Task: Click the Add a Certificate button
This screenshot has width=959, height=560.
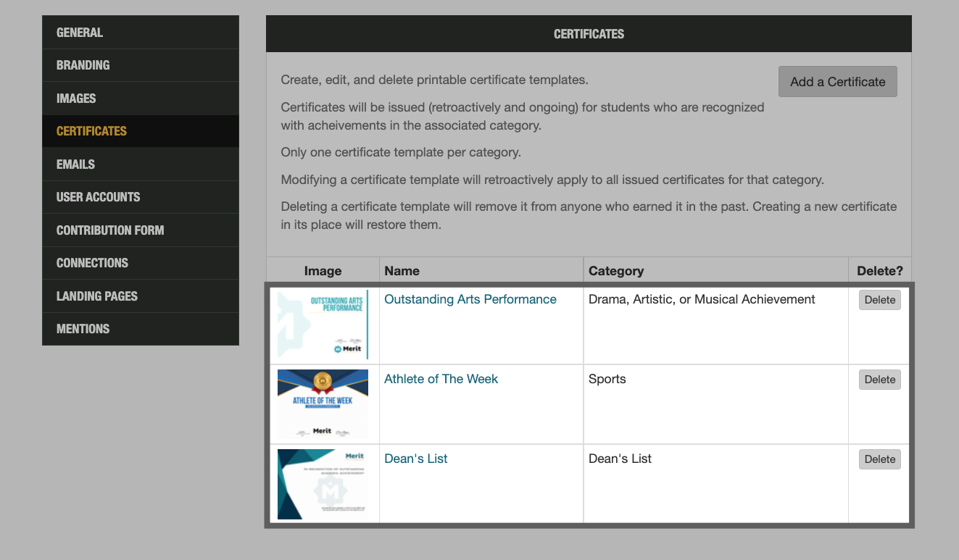Action: (x=837, y=81)
